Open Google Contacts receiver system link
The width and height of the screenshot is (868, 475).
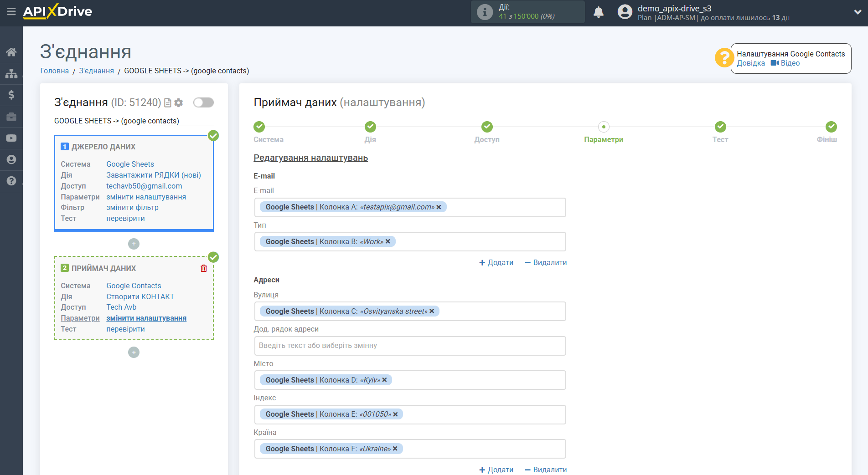tap(134, 286)
